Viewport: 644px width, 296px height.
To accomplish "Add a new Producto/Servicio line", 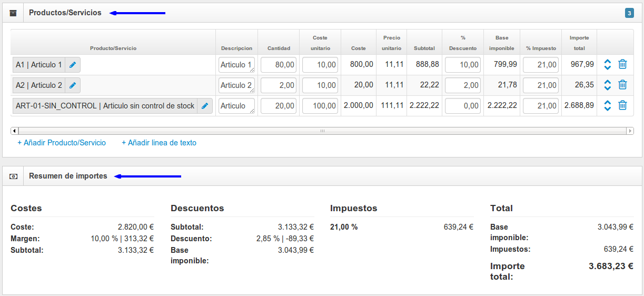I will point(62,143).
